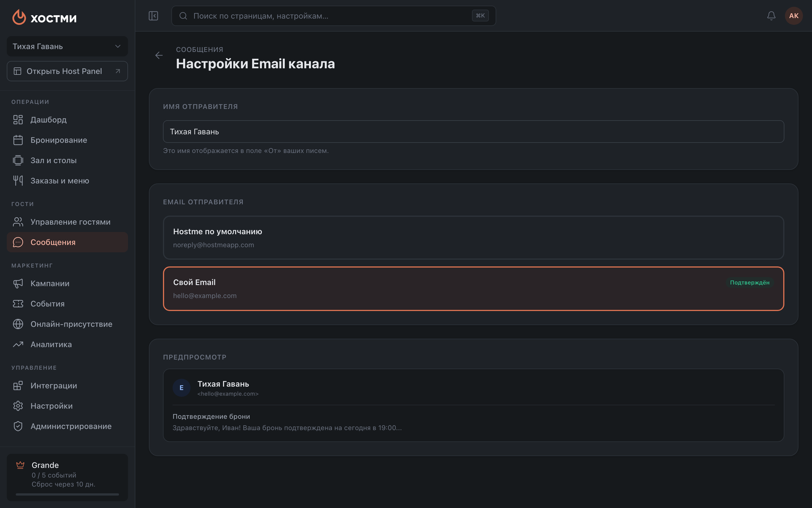This screenshot has height=508, width=812.
Task: Click the Интеграции blocks icon
Action: 18,385
